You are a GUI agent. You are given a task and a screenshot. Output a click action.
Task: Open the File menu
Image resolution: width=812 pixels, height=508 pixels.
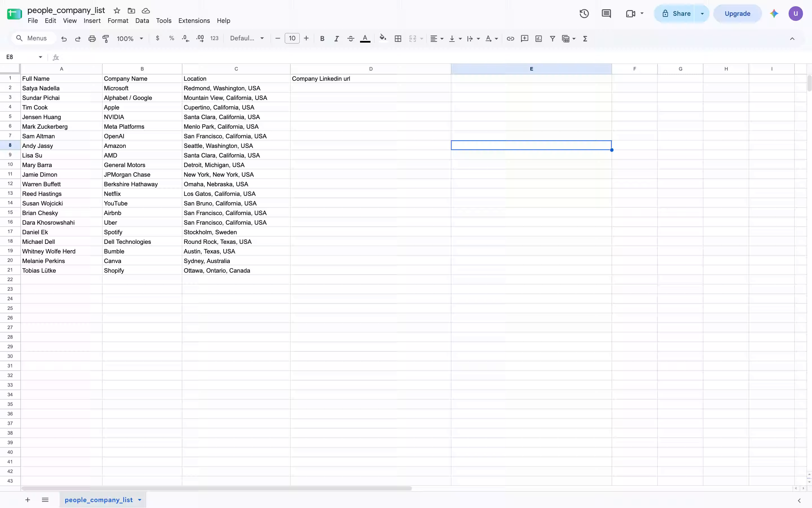(32, 21)
